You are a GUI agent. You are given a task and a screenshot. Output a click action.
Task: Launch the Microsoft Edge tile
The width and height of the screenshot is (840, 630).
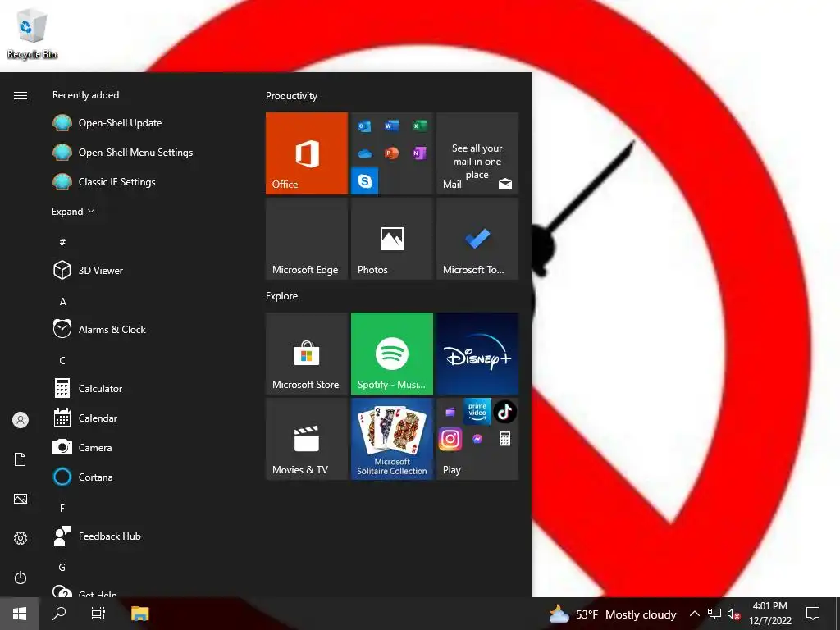(x=307, y=239)
